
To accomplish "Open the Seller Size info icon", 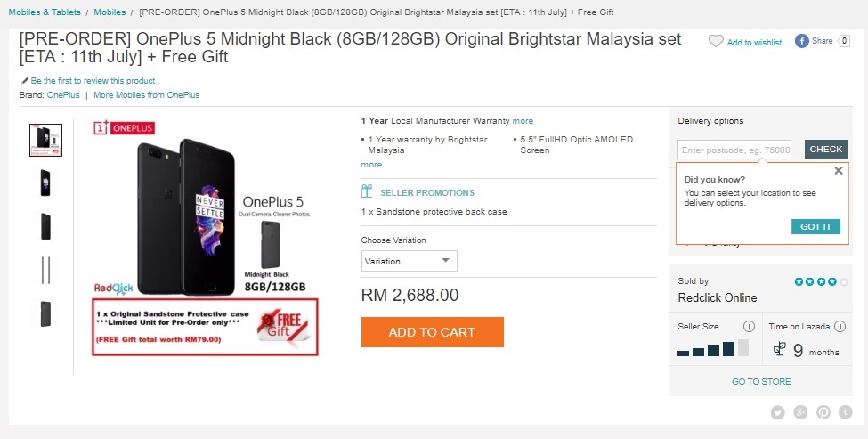I will tap(749, 326).
